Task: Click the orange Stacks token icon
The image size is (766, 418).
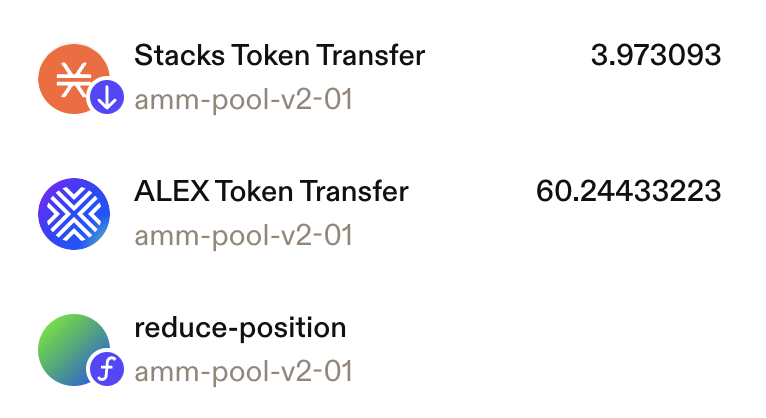Action: click(x=74, y=78)
